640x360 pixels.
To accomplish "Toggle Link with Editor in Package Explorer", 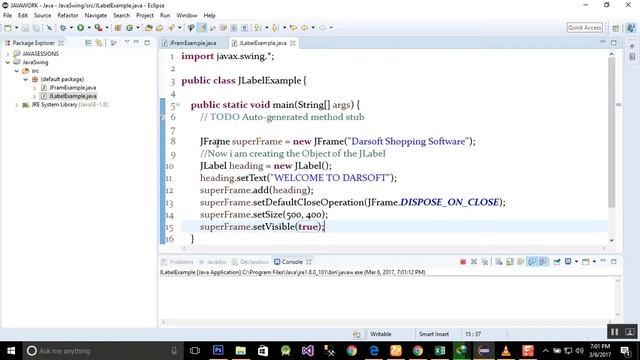I will click(99, 43).
